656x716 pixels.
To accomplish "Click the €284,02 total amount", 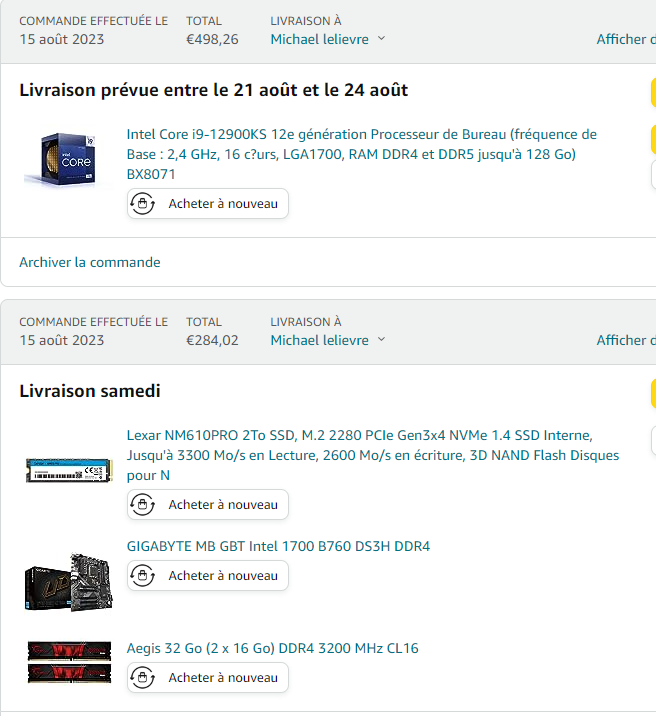I will tap(212, 340).
